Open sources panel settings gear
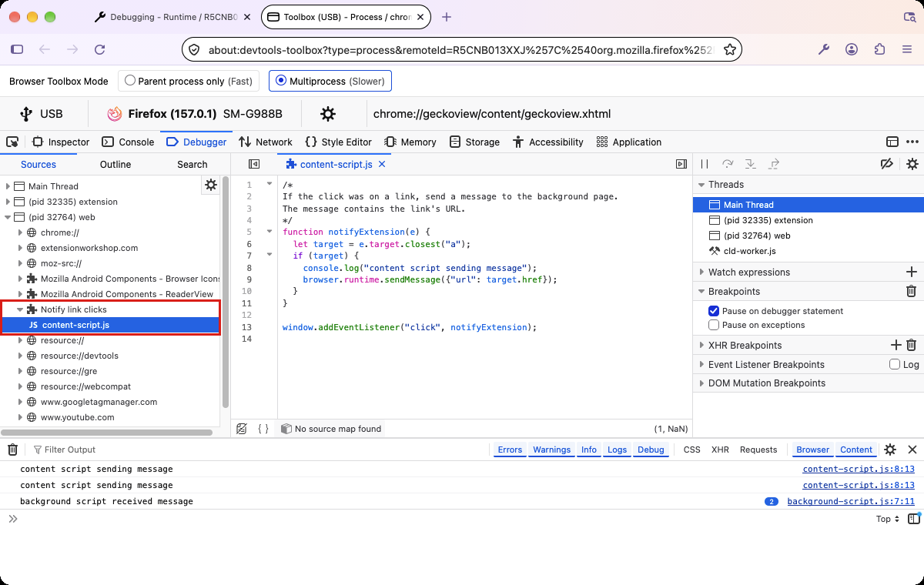The image size is (924, 585). tap(210, 185)
